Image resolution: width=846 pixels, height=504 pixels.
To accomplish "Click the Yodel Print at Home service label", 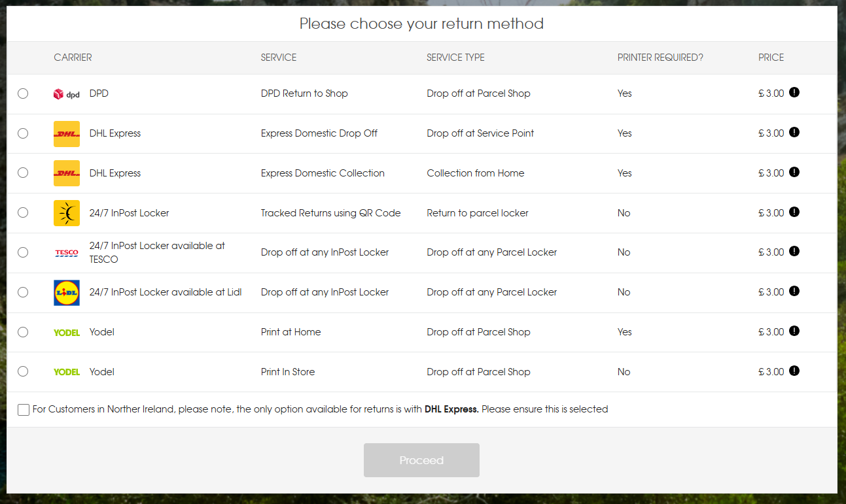I will [x=291, y=332].
